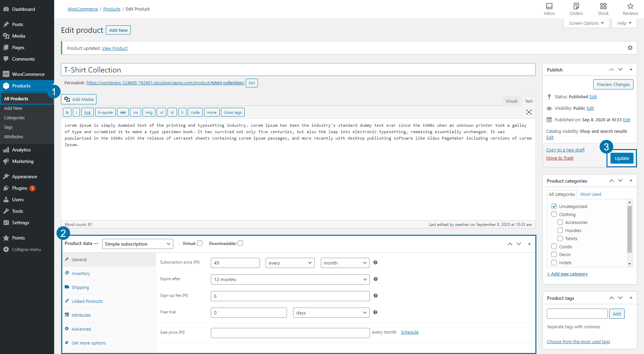This screenshot has height=354, width=644.
Task: Open the 'every' billing interval dropdown
Action: click(290, 263)
